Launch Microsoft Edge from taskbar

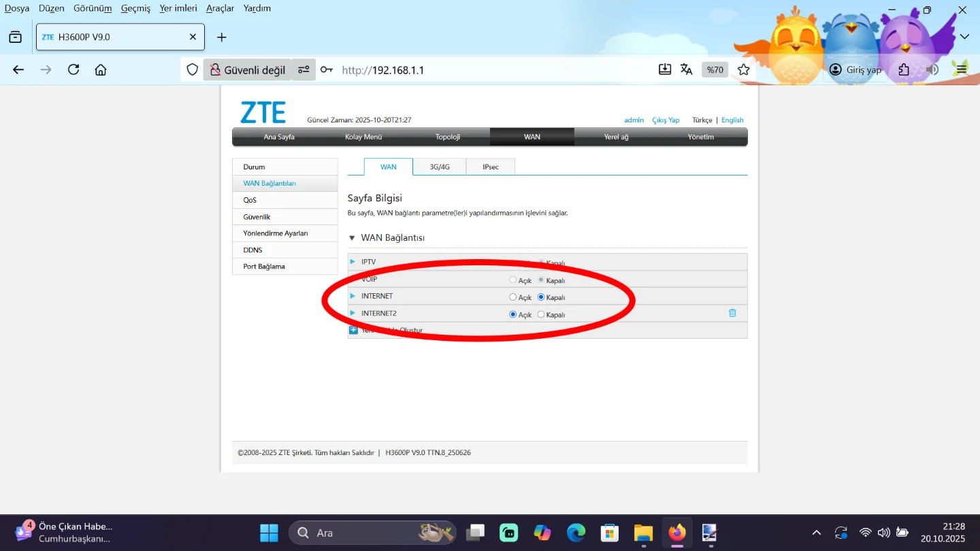[x=576, y=533]
